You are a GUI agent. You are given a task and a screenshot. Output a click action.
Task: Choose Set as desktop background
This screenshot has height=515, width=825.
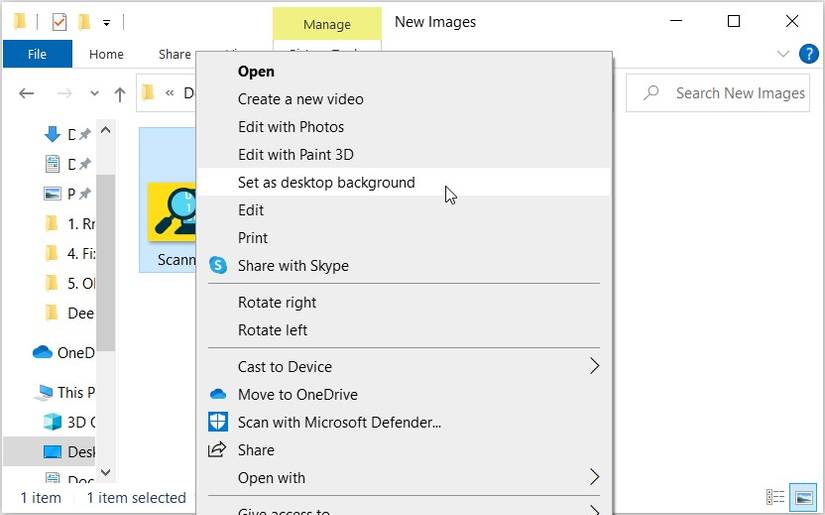[x=326, y=182]
